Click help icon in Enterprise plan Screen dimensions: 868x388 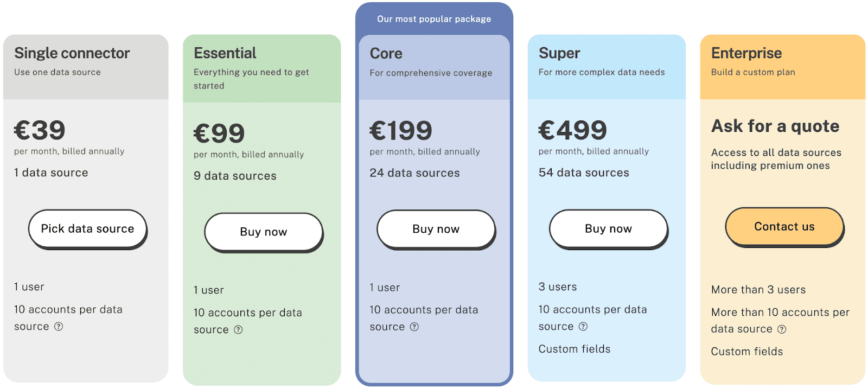click(782, 329)
